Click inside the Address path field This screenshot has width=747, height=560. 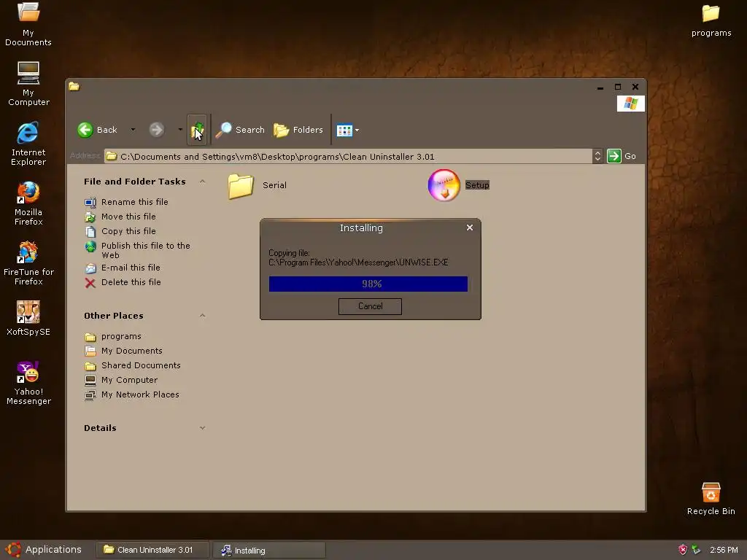[x=348, y=156]
